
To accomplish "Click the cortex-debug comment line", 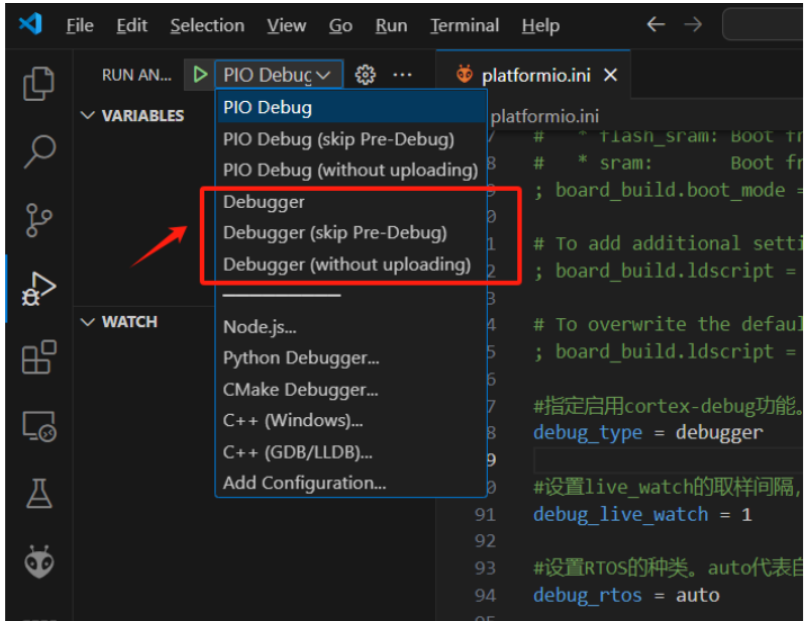I will tap(668, 406).
